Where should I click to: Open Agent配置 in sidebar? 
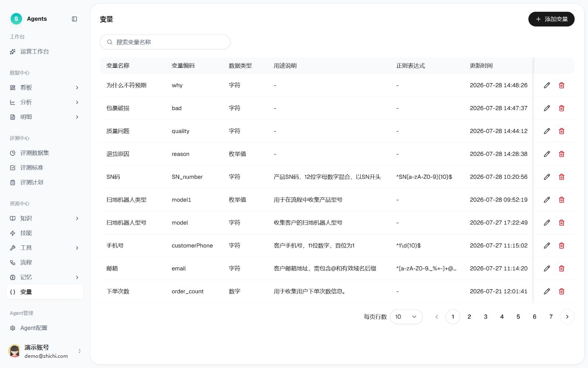coord(45,328)
